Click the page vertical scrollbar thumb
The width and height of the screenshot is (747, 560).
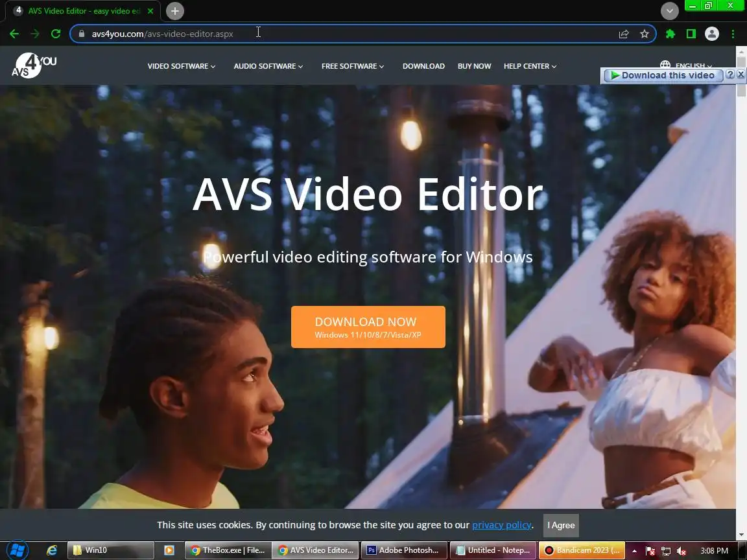(x=741, y=76)
